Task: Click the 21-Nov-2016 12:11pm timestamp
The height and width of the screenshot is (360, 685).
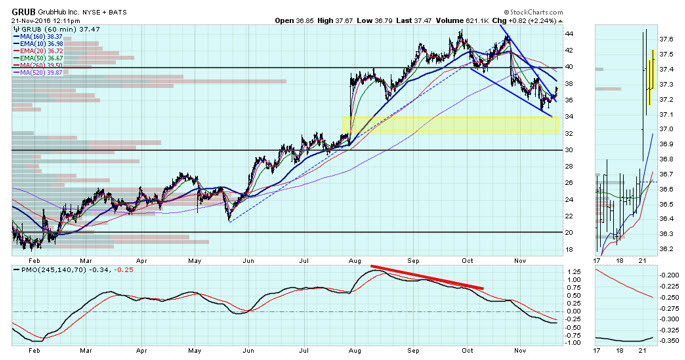Action: click(x=46, y=21)
